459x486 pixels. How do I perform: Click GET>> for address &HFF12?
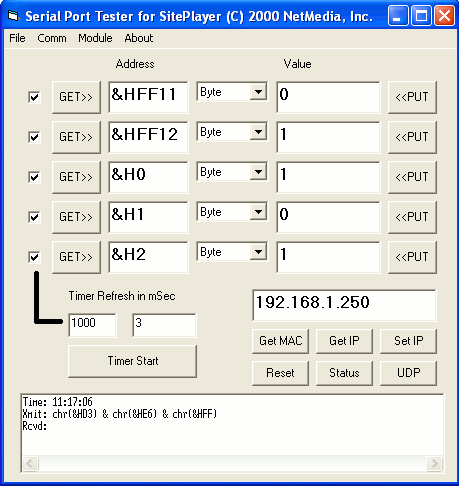[76, 137]
